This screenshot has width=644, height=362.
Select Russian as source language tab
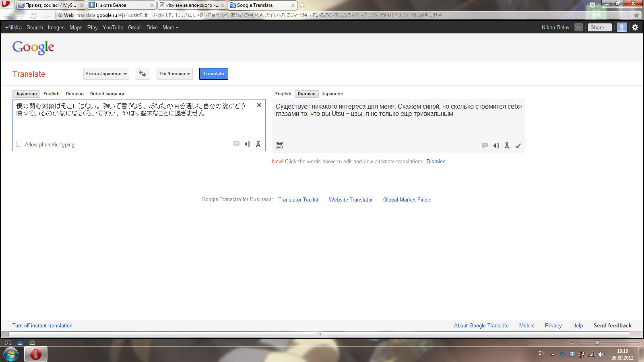tap(75, 94)
